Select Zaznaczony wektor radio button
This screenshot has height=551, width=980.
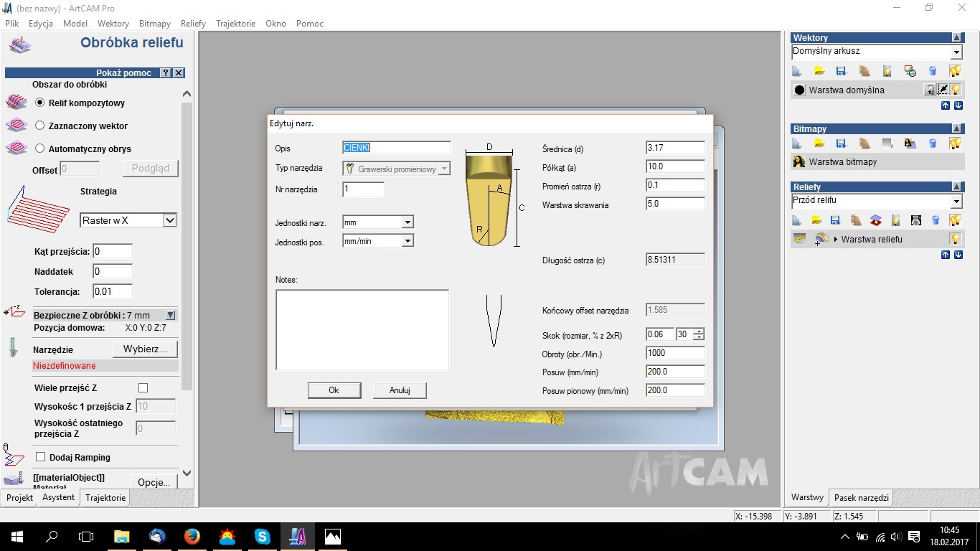coord(40,126)
